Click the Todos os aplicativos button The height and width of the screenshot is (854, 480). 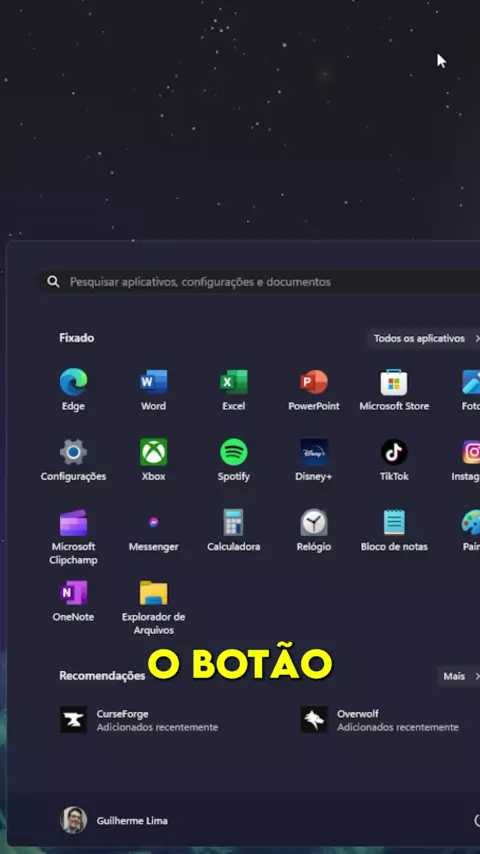[x=423, y=338]
